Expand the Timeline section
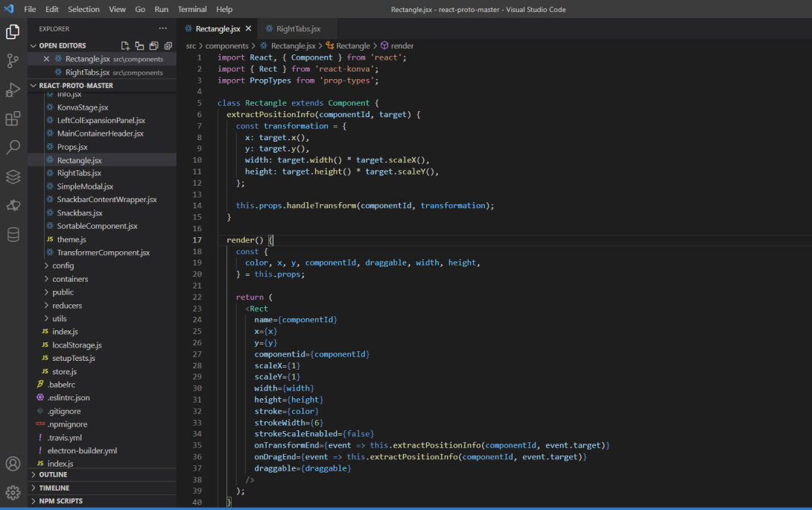 click(54, 488)
